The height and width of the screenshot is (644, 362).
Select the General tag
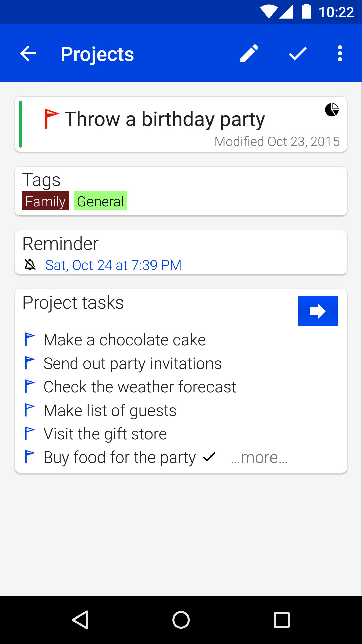100,201
